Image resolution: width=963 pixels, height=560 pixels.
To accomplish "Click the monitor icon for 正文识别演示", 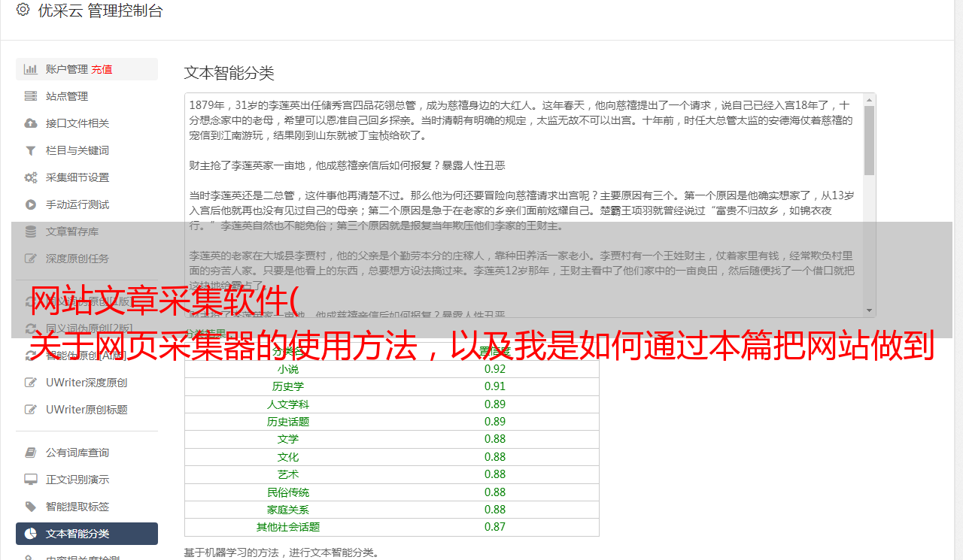I will coord(31,480).
